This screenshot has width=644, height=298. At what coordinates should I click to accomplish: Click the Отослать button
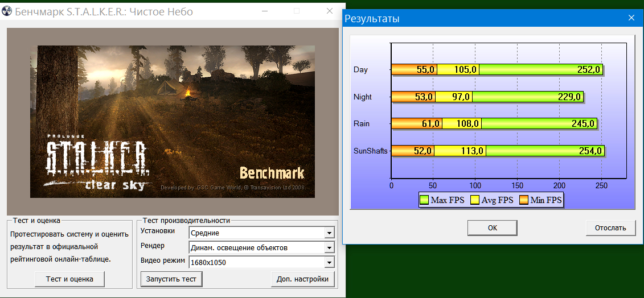pyautogui.click(x=611, y=228)
